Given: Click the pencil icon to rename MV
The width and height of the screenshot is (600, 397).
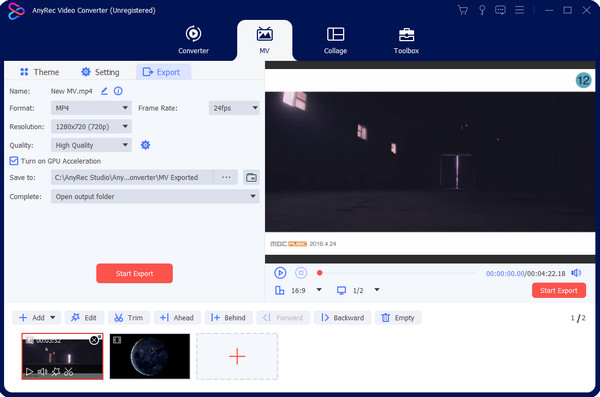Looking at the screenshot, I should pyautogui.click(x=104, y=91).
